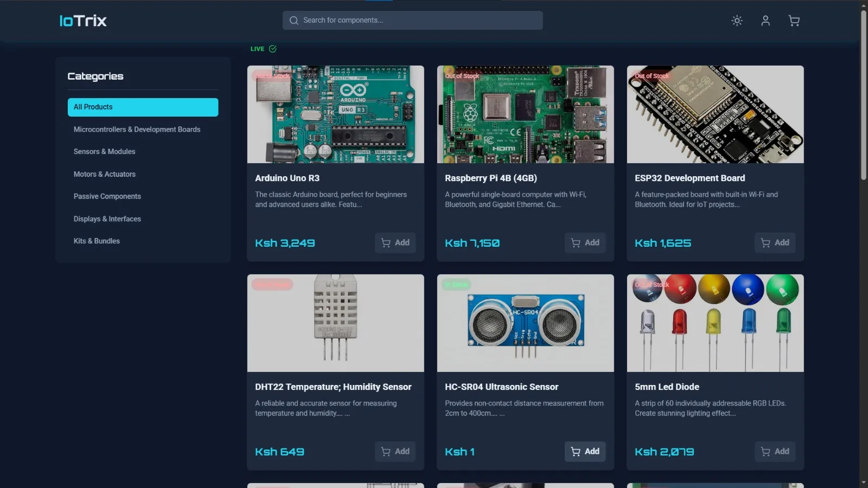Viewport: 868px width, 488px height.
Task: Open the HC-SR04 Ultrasonic Sensor image
Action: pyautogui.click(x=526, y=323)
